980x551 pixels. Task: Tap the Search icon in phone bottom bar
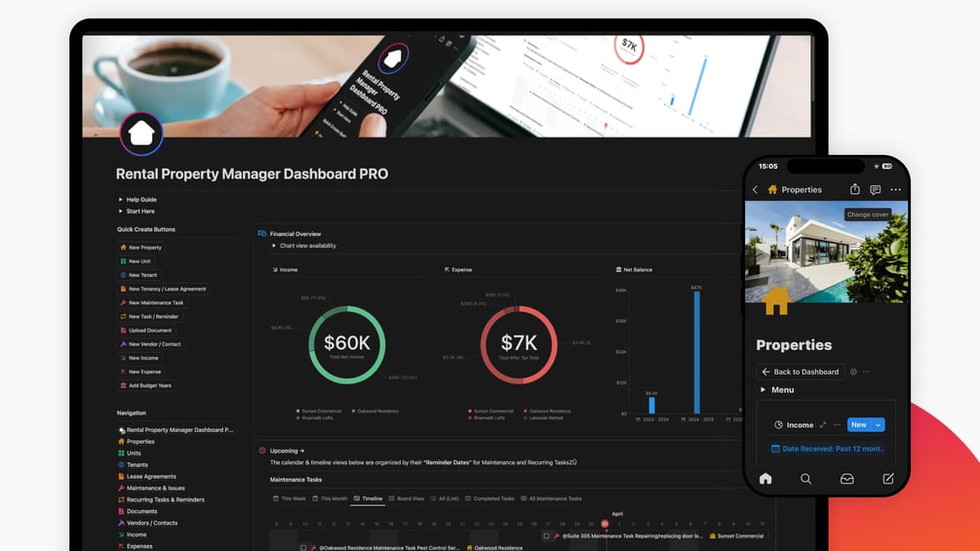pos(805,479)
